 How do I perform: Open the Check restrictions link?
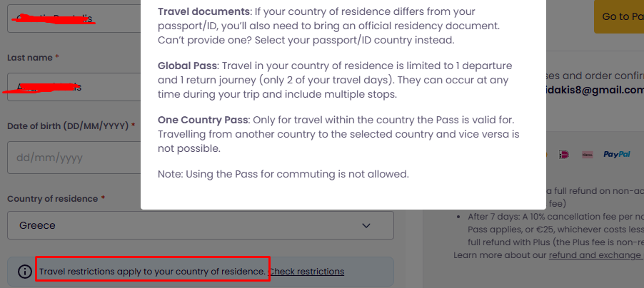pos(306,272)
